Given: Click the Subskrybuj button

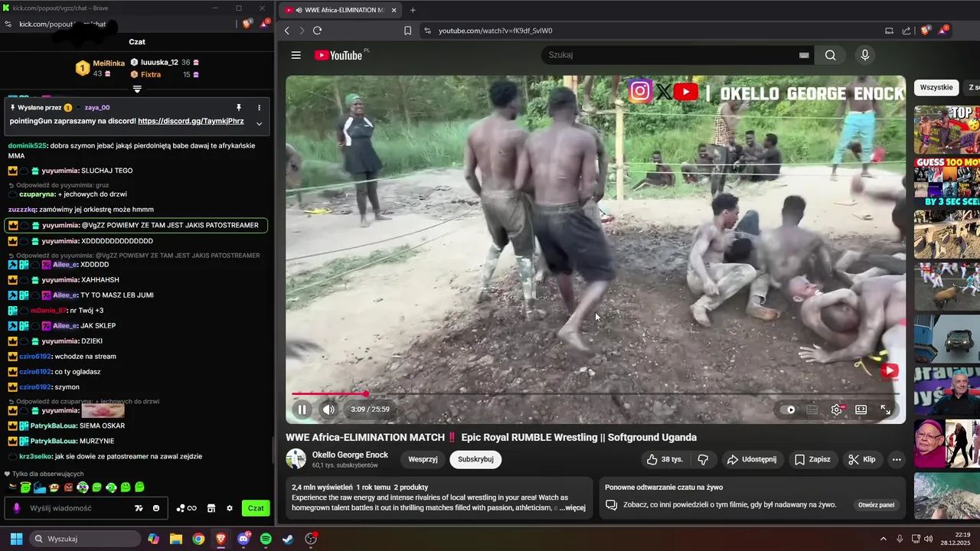Looking at the screenshot, I should [475, 459].
